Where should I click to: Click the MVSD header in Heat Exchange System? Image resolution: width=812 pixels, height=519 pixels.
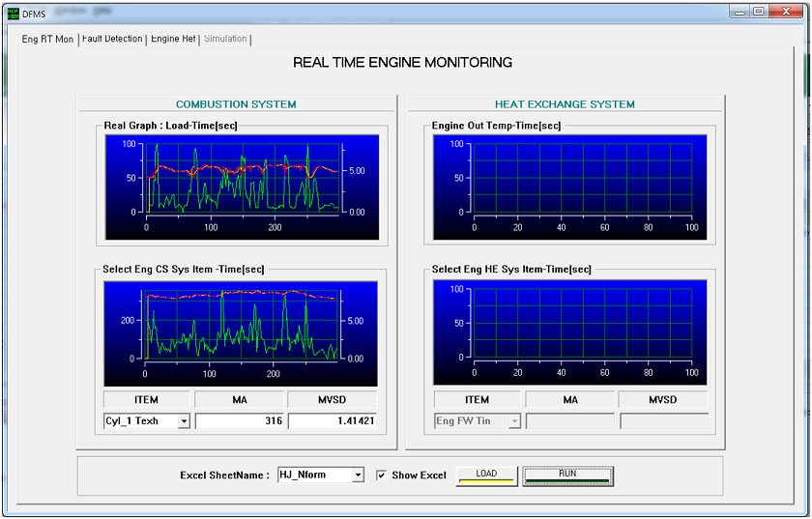point(663,400)
